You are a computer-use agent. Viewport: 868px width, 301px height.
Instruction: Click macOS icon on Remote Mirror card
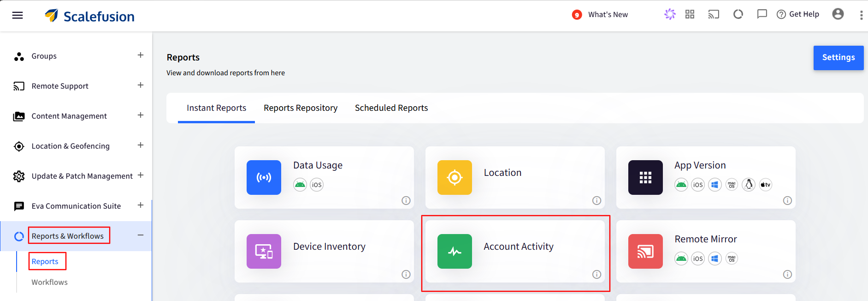pos(732,259)
